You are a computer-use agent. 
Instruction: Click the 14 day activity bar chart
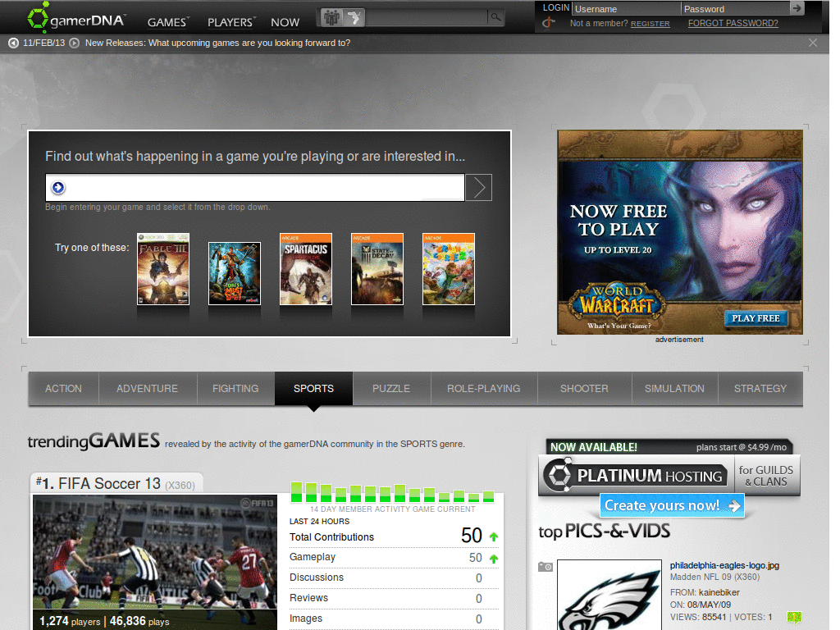tap(392, 493)
